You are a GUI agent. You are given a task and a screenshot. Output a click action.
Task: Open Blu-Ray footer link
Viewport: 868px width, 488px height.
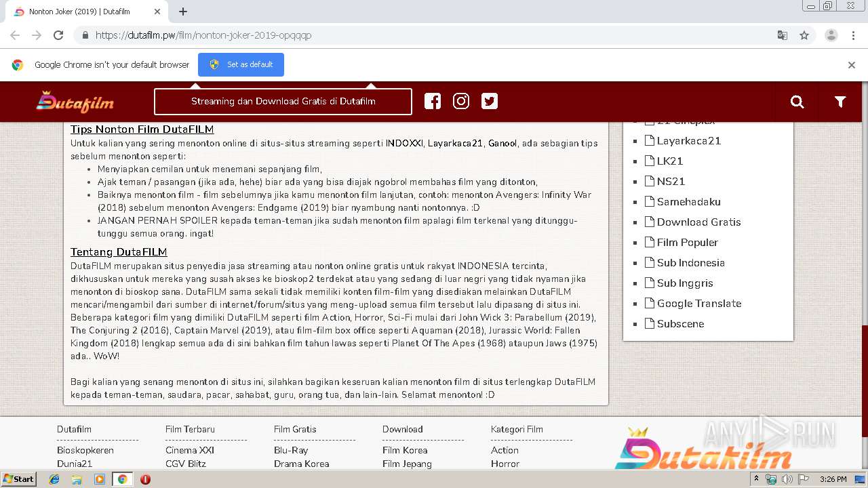[291, 450]
